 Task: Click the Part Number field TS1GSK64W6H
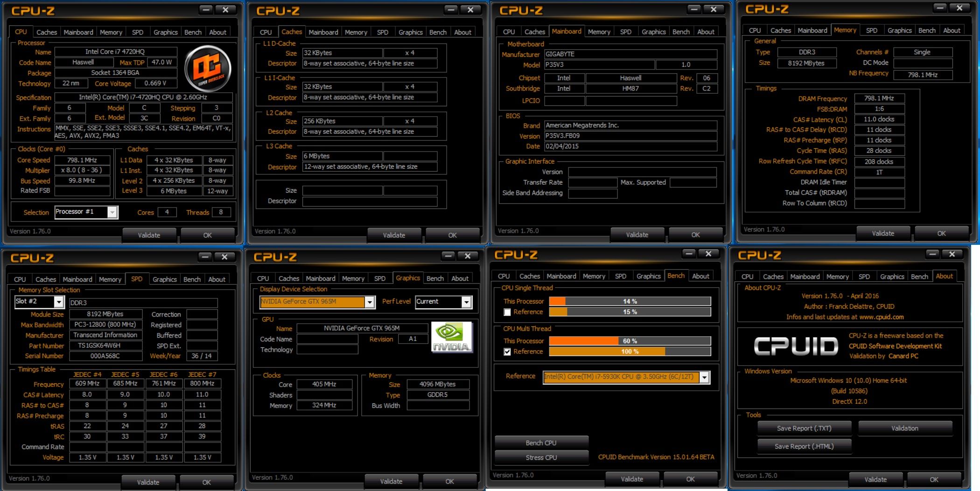pyautogui.click(x=105, y=346)
